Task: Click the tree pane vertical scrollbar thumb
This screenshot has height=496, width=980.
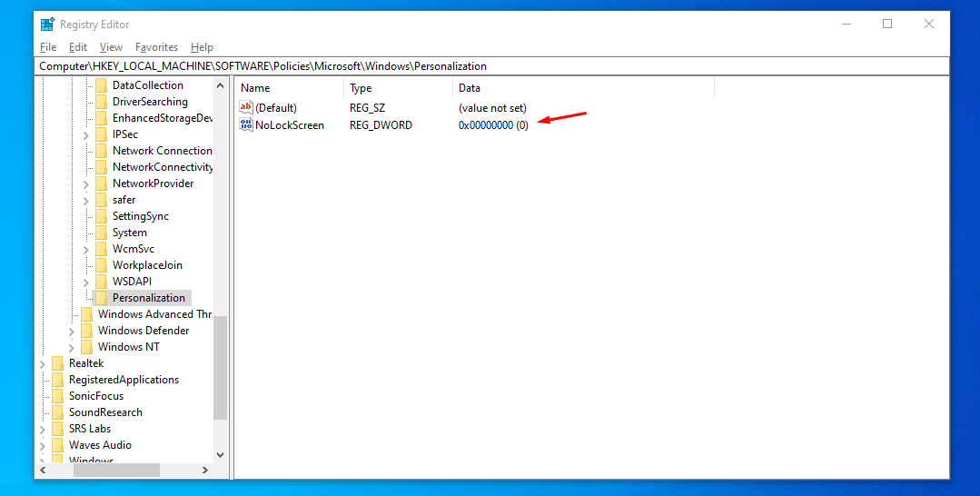Action: [220, 368]
